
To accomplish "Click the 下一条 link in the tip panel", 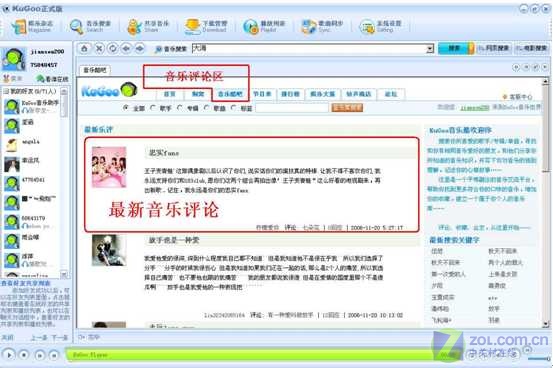I will pos(59,337).
